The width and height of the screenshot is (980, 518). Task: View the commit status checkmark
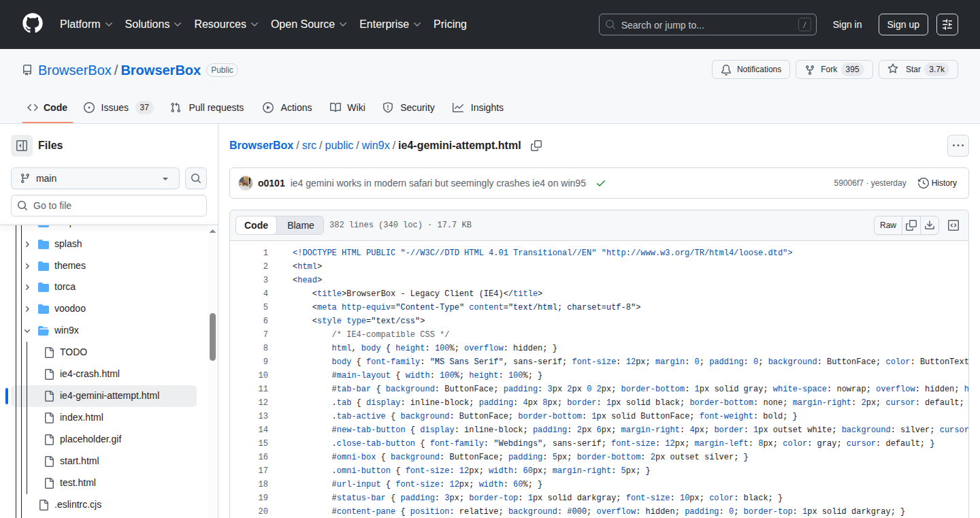coord(601,183)
